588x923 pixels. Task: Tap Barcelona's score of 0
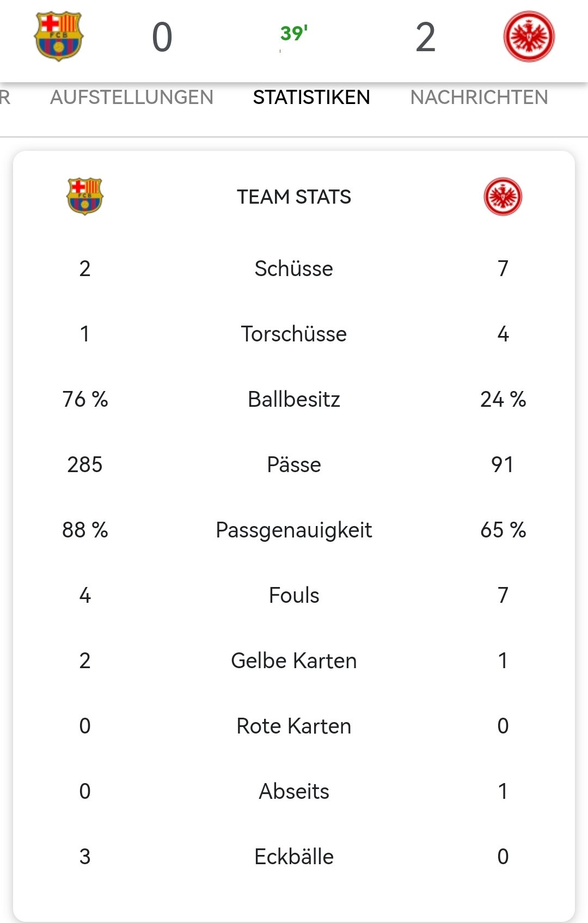tap(162, 38)
